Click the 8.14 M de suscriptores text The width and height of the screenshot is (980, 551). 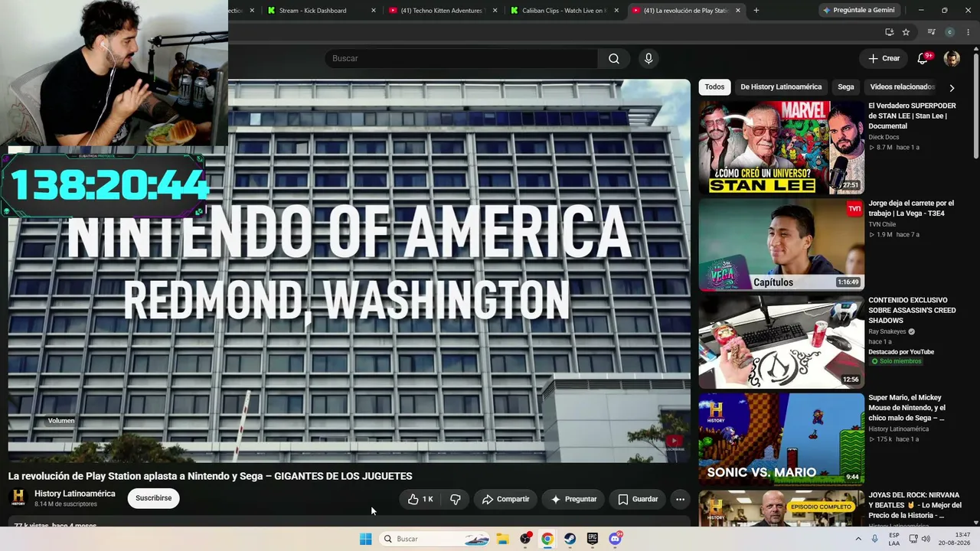pyautogui.click(x=66, y=504)
